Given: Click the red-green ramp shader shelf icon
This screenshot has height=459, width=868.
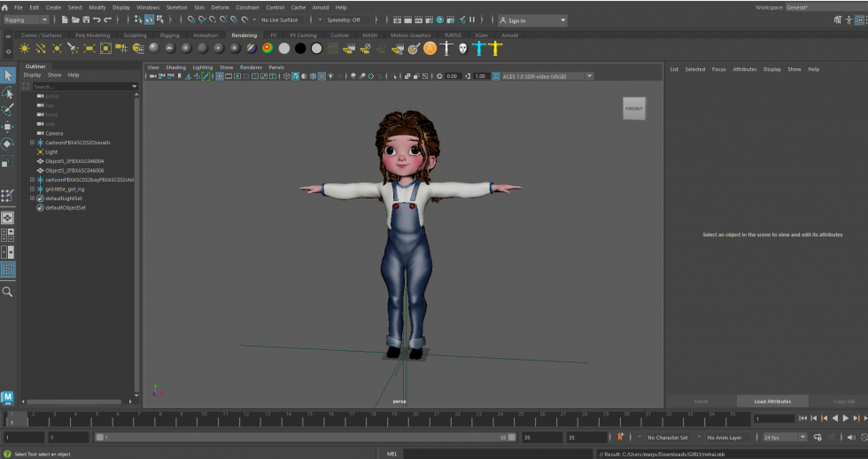Looking at the screenshot, I should (x=267, y=49).
